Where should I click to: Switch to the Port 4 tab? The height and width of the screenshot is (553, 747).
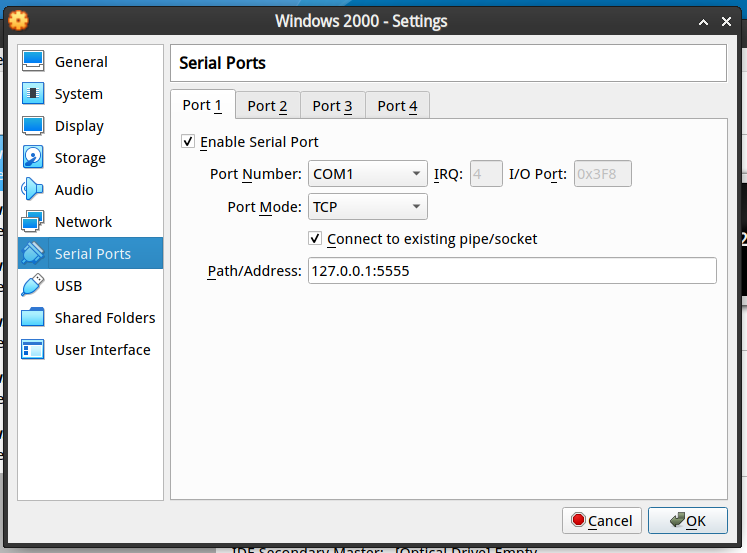tap(397, 106)
